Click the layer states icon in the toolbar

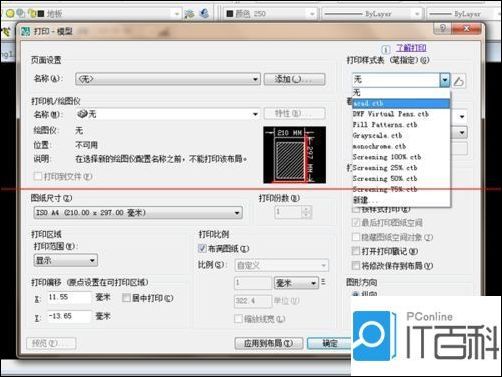coord(204,13)
